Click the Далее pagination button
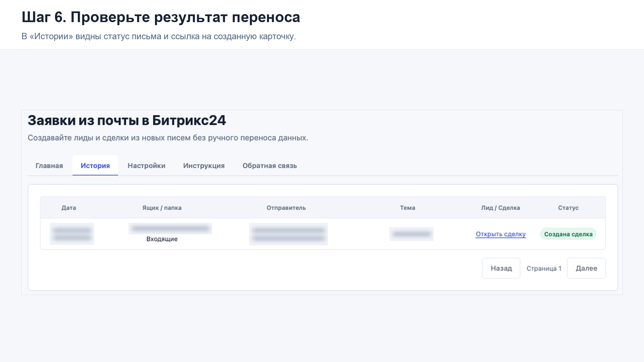Viewport: 644px width, 362px height. point(586,268)
